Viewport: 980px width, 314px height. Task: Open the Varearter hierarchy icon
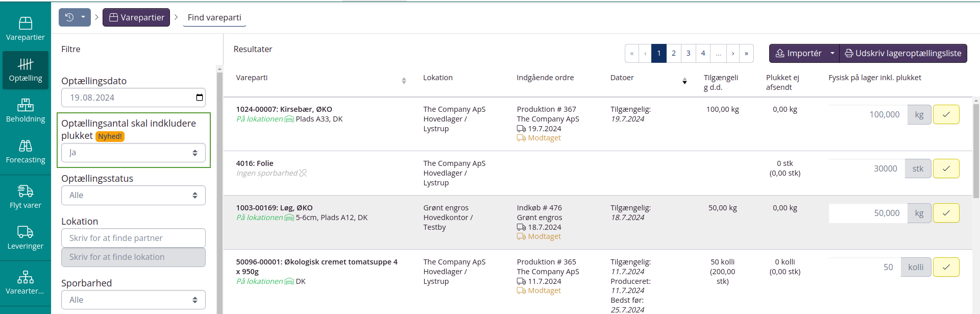[26, 277]
